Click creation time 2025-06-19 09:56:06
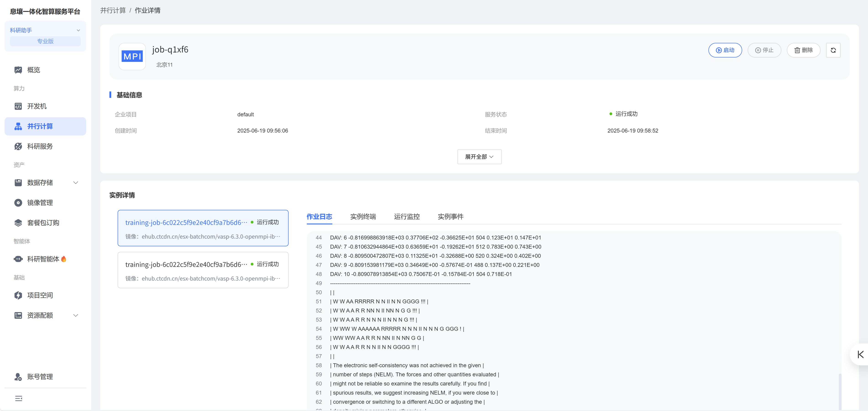Screen dimensions: 868x411 click(263, 130)
